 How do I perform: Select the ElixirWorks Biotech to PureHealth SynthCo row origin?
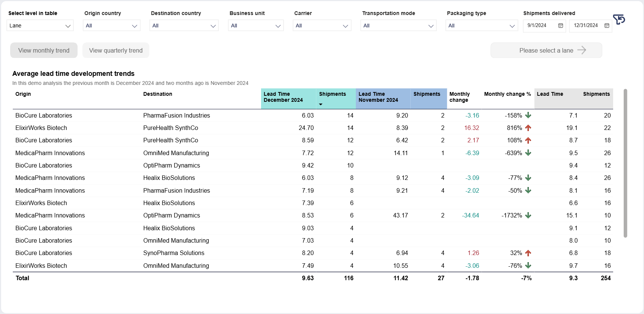pos(41,128)
